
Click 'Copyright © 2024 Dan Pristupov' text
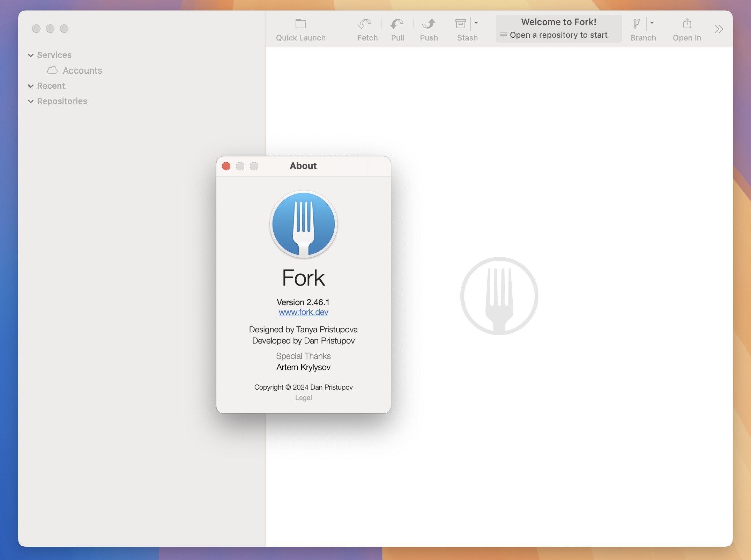coord(303,387)
